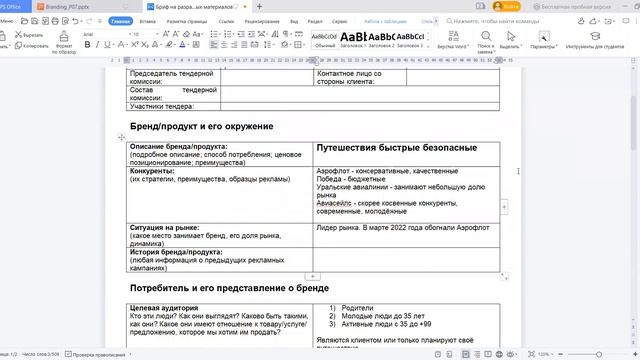Select the Обычный (Normal) style

324,40
